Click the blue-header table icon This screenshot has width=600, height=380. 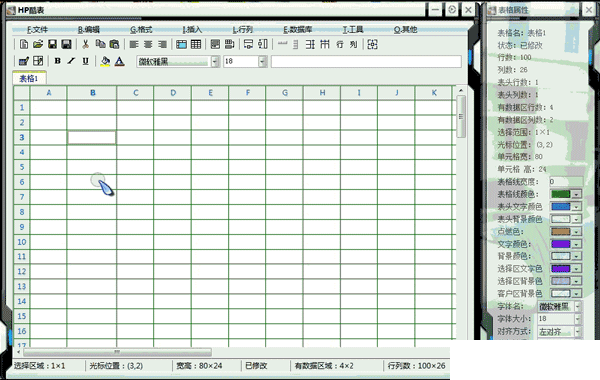point(181,44)
